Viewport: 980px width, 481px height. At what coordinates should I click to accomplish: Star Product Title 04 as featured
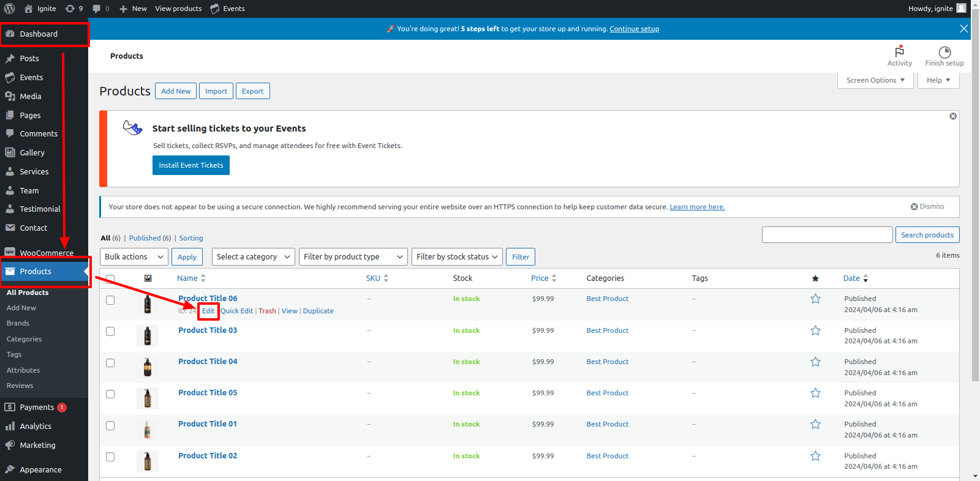(x=815, y=362)
